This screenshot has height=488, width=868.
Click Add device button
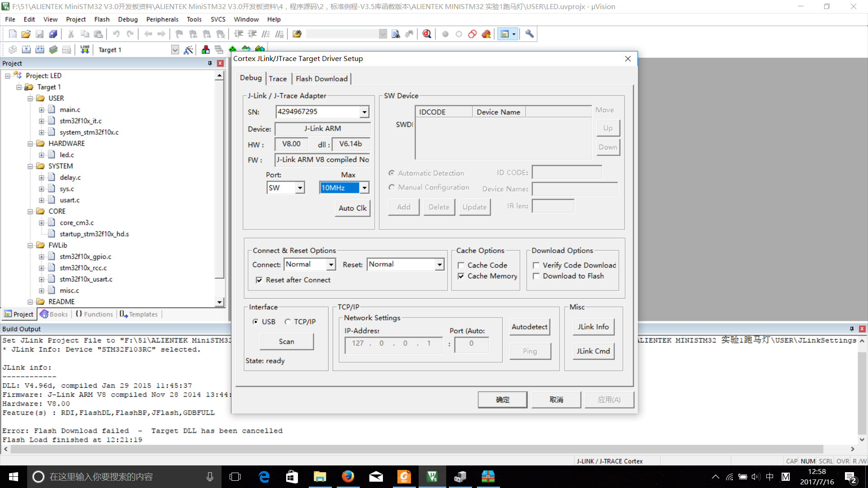pyautogui.click(x=403, y=206)
